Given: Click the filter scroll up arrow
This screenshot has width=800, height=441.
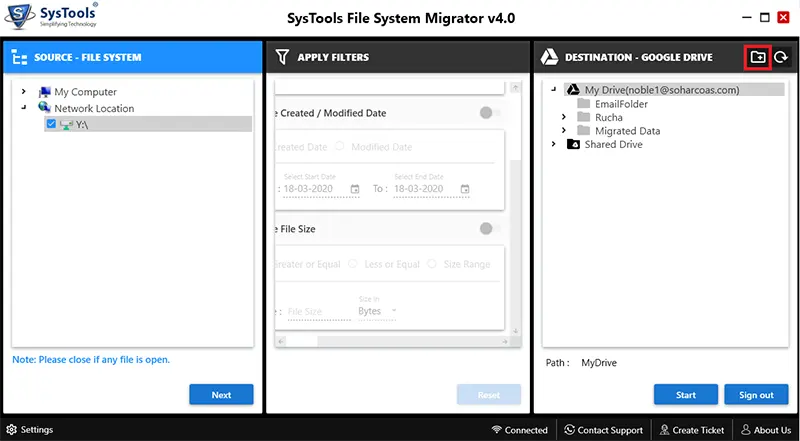Looking at the screenshot, I should point(515,88).
